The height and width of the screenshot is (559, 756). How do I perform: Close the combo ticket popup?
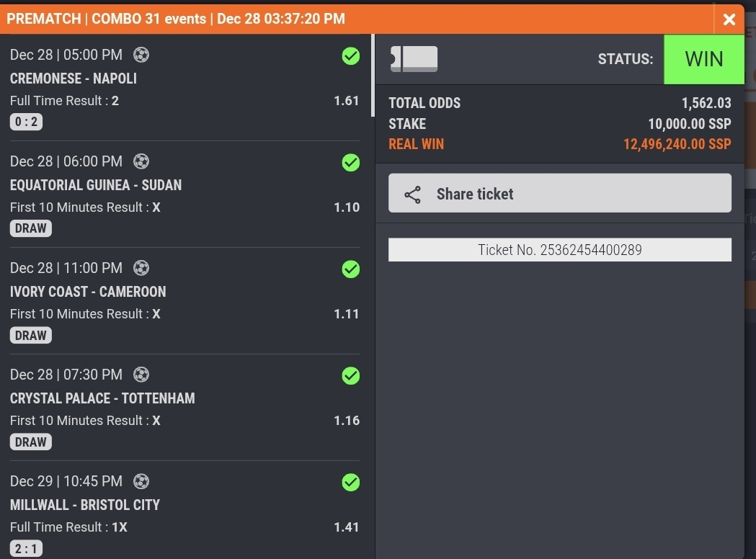point(729,19)
